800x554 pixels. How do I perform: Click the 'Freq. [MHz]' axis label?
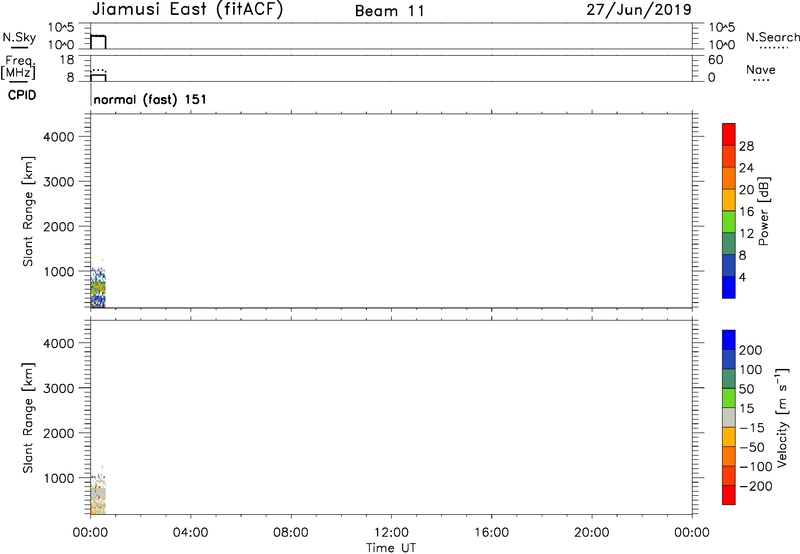[x=18, y=67]
